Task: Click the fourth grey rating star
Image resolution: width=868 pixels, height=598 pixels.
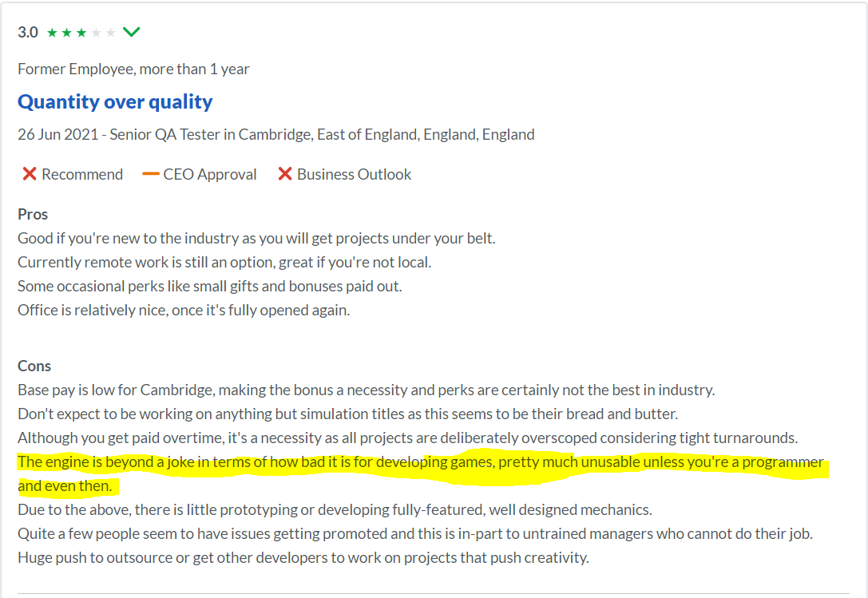Action: coord(96,33)
